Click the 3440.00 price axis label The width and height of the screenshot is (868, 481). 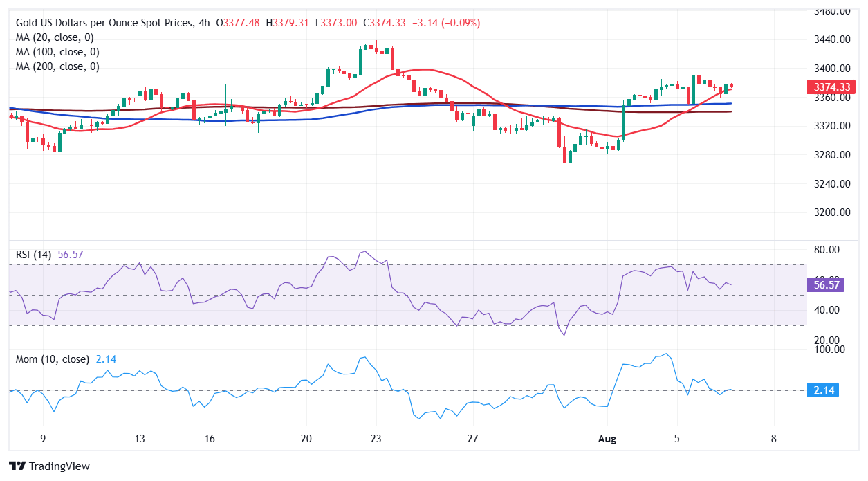[832, 39]
